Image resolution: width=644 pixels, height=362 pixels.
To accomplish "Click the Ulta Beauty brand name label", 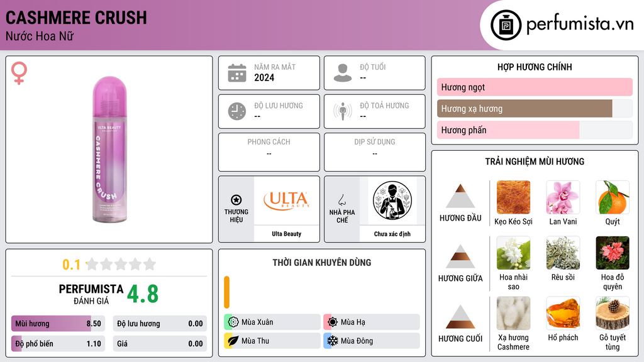I will pos(287,234).
